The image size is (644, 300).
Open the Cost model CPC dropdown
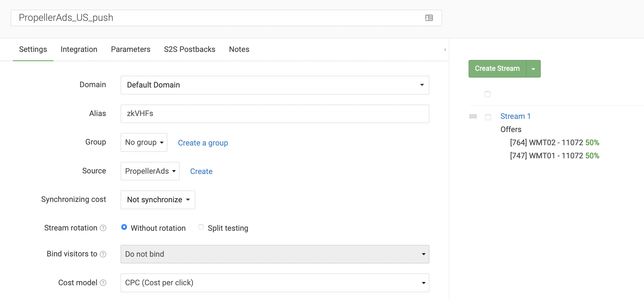click(x=275, y=283)
